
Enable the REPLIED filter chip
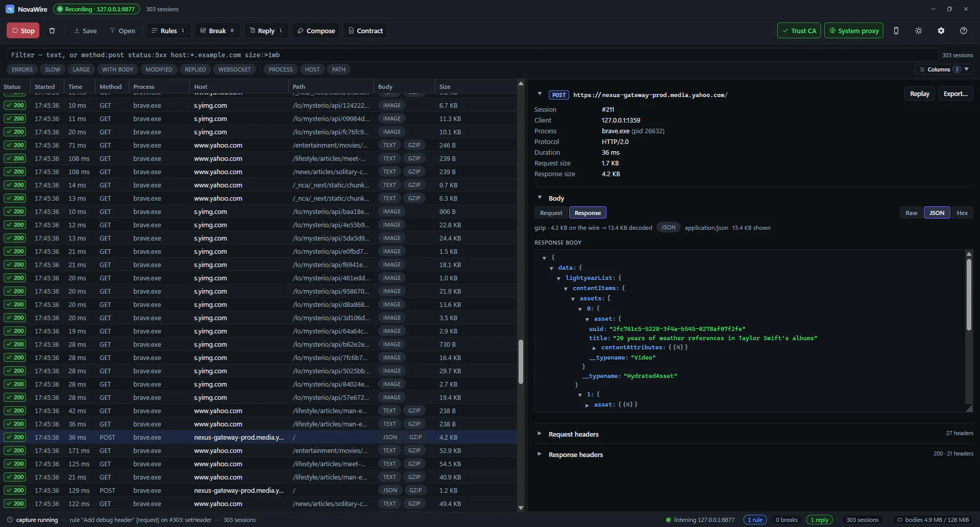tap(195, 69)
